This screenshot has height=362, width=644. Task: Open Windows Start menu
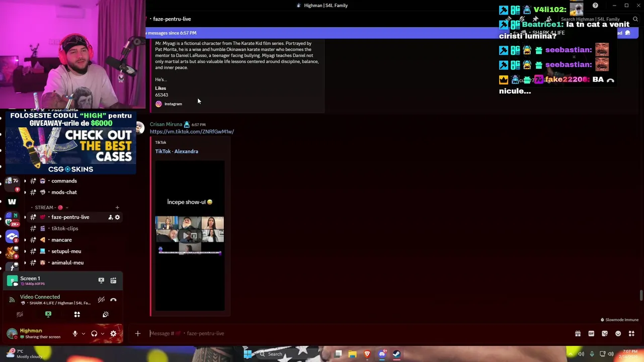pos(248,354)
